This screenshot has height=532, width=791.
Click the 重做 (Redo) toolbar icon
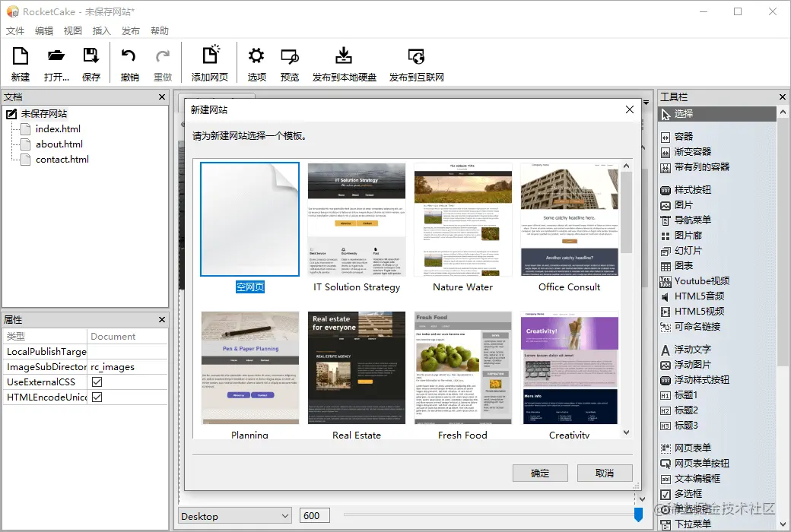pos(163,64)
